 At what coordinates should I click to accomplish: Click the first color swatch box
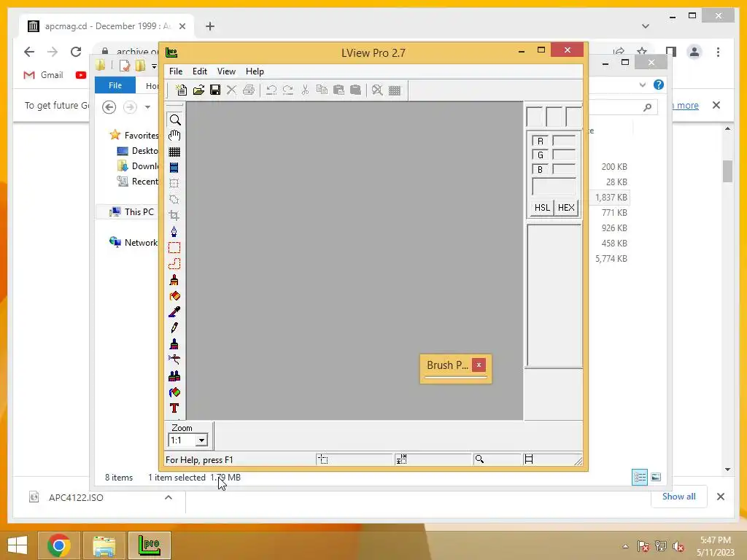[x=535, y=117]
